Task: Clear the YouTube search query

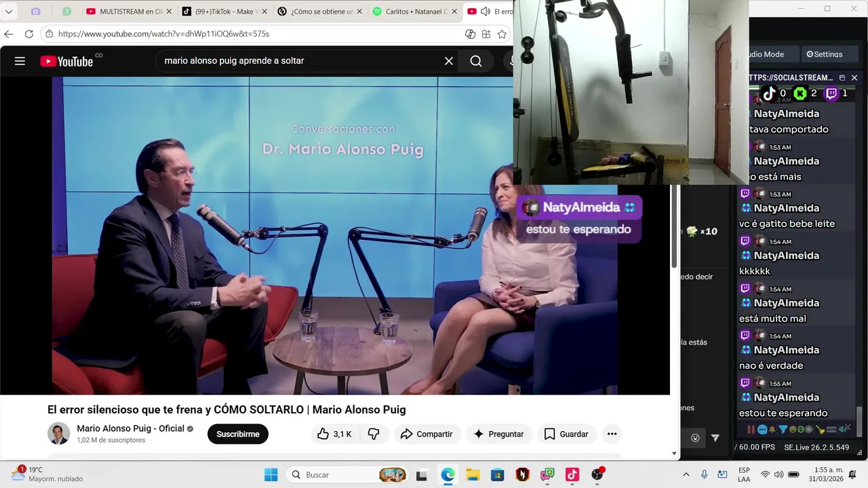Action: click(449, 61)
